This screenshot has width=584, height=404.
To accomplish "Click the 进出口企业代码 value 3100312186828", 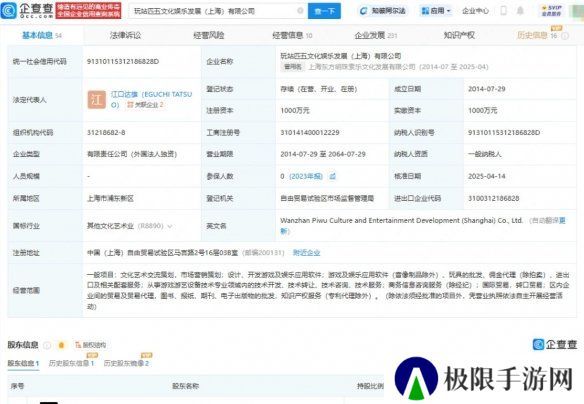I will point(493,198).
